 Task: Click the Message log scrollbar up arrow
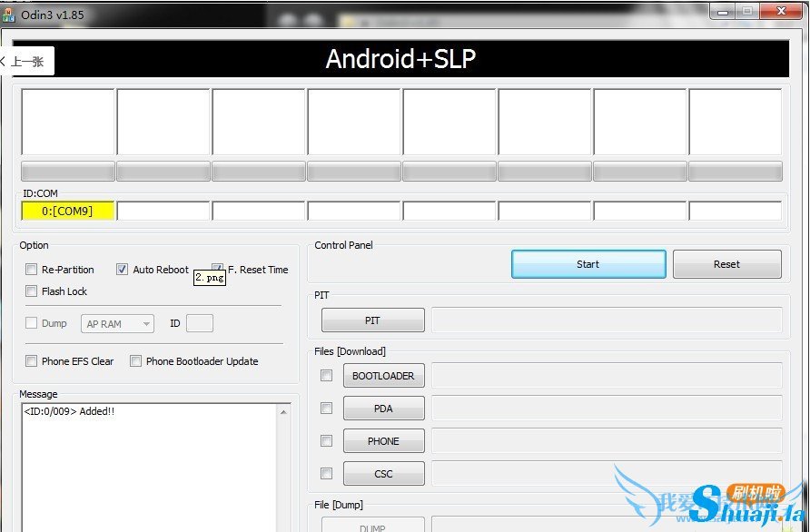point(283,411)
